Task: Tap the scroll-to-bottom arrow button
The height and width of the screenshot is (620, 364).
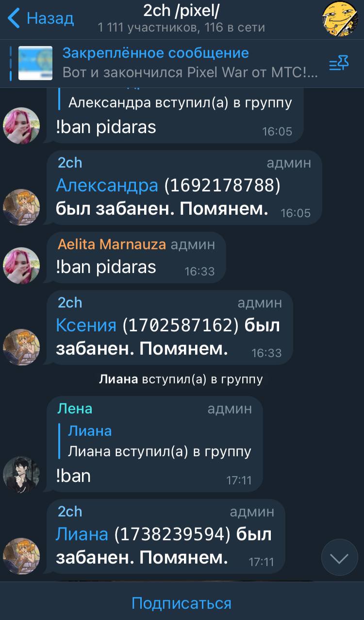Action: (x=339, y=558)
